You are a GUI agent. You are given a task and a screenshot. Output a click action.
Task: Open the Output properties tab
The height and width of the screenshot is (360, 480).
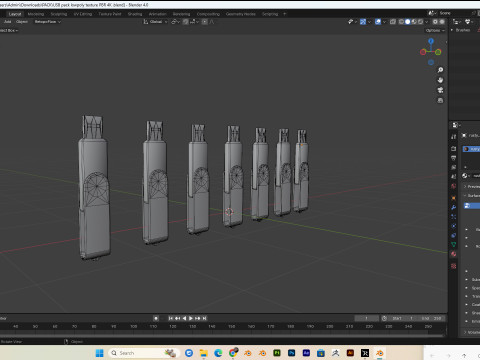point(454,158)
